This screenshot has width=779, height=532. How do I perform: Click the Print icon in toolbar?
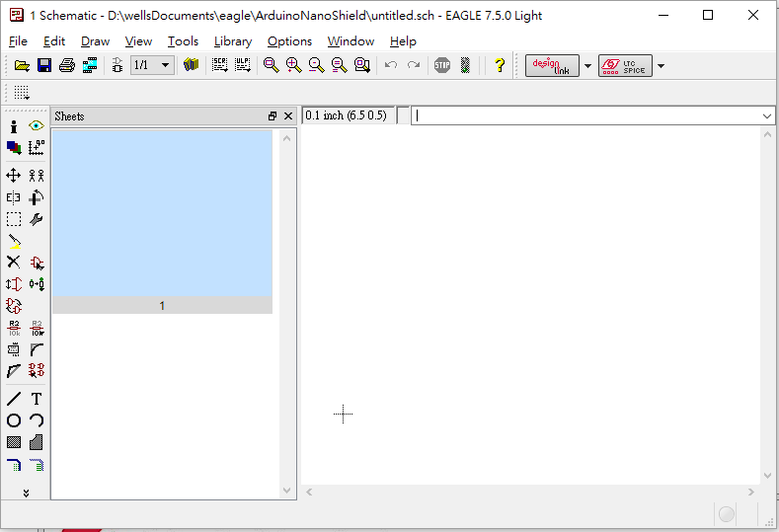[x=67, y=65]
